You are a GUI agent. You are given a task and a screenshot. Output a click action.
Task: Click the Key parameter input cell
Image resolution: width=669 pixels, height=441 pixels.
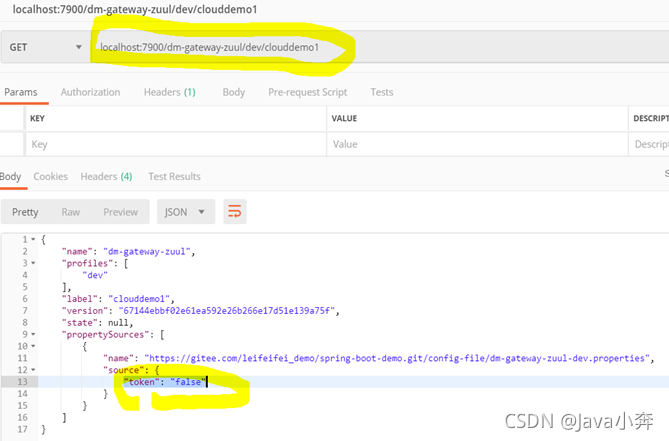point(176,144)
